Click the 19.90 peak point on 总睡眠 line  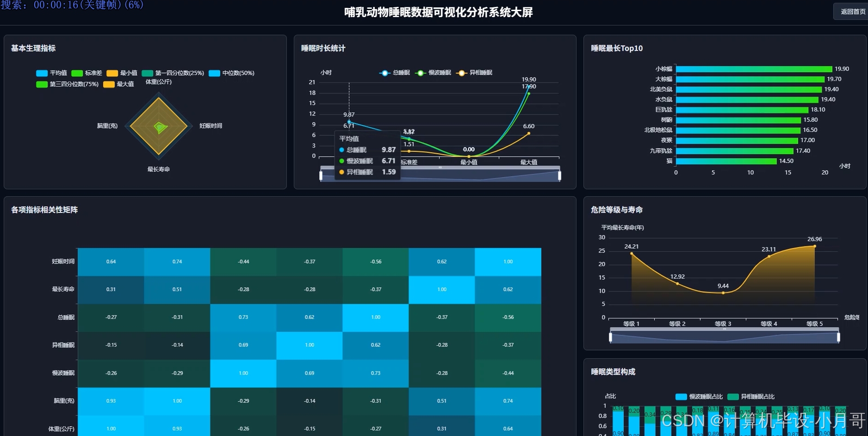[x=529, y=86]
